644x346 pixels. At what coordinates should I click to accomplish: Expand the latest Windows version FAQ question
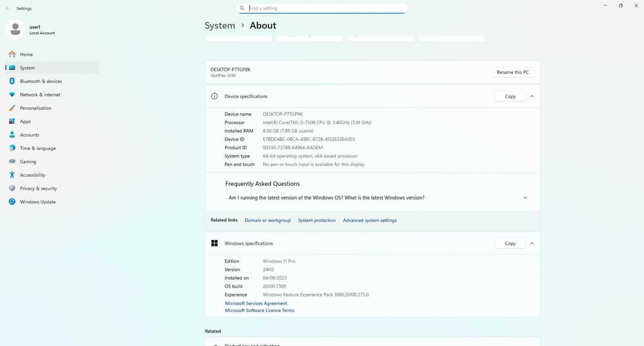[525, 197]
